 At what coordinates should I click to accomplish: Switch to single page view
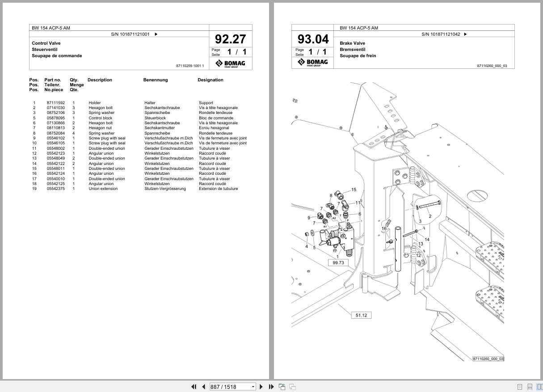tap(520, 387)
